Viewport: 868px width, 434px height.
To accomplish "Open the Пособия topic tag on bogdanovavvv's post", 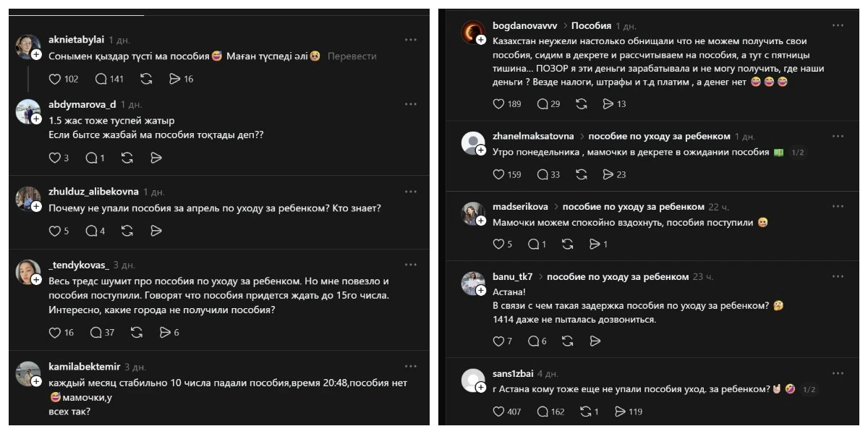I will (591, 26).
